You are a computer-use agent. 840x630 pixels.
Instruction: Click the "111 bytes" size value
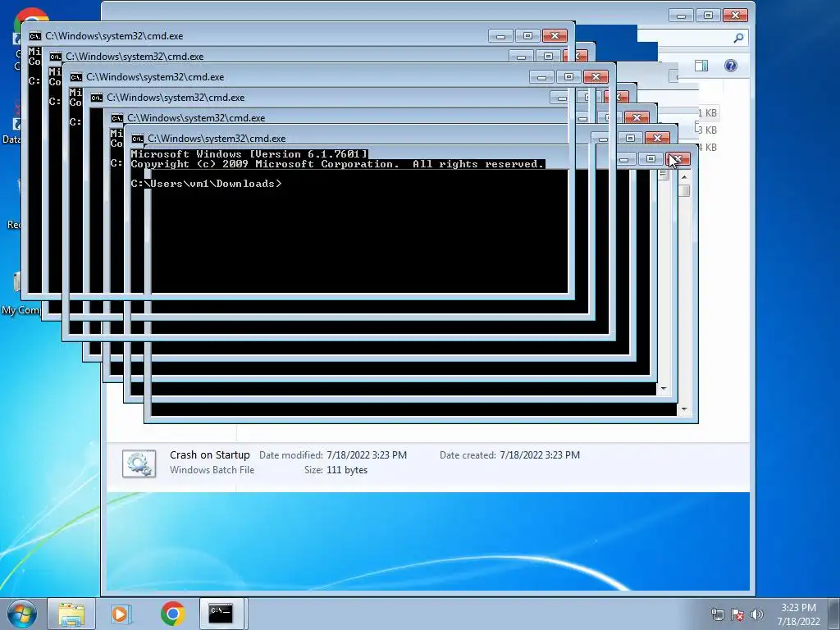tap(347, 470)
